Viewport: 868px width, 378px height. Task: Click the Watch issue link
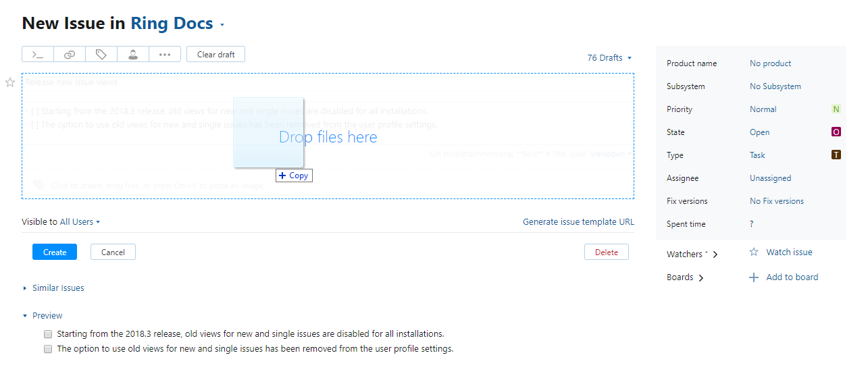point(790,252)
